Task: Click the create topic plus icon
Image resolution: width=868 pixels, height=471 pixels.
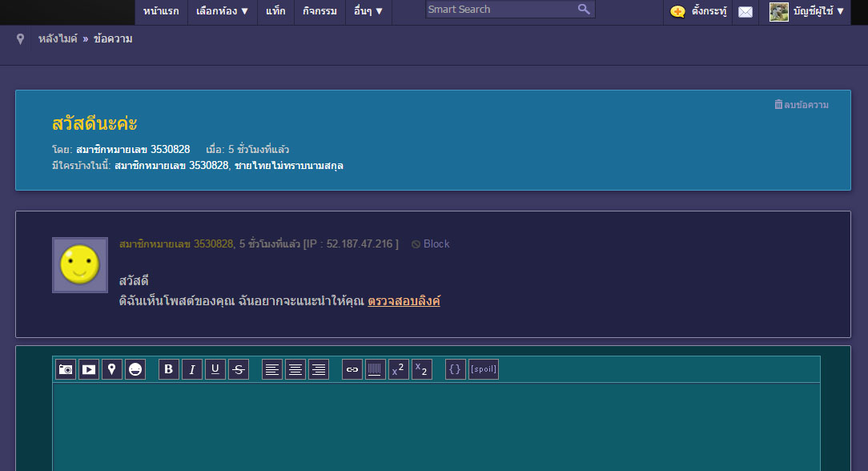Action: coord(677,11)
